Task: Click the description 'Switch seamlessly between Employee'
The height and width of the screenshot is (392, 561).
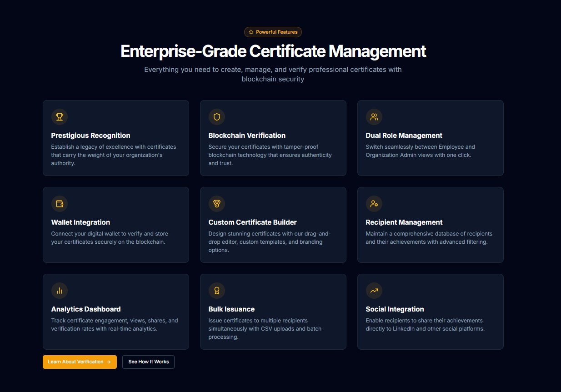Action: pyautogui.click(x=420, y=151)
